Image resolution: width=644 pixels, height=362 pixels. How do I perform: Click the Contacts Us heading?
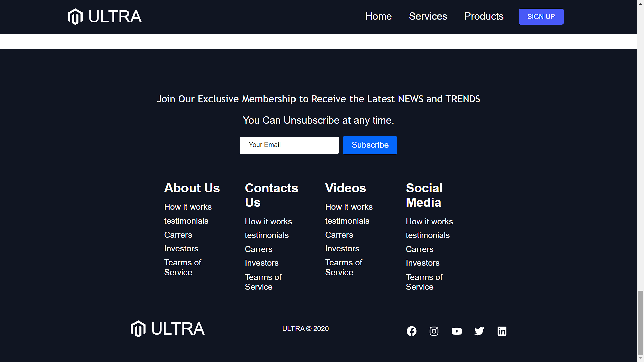tap(271, 195)
